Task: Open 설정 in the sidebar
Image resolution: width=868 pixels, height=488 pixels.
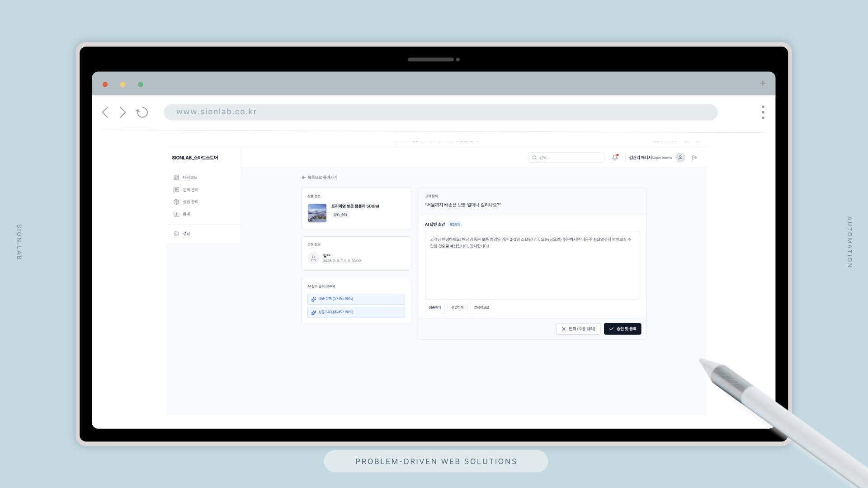Action: click(x=186, y=234)
